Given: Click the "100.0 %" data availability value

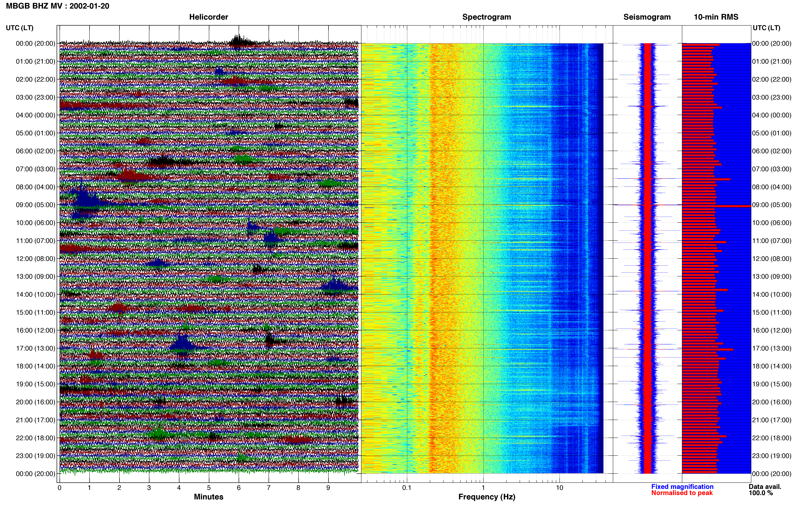Looking at the screenshot, I should point(761,493).
